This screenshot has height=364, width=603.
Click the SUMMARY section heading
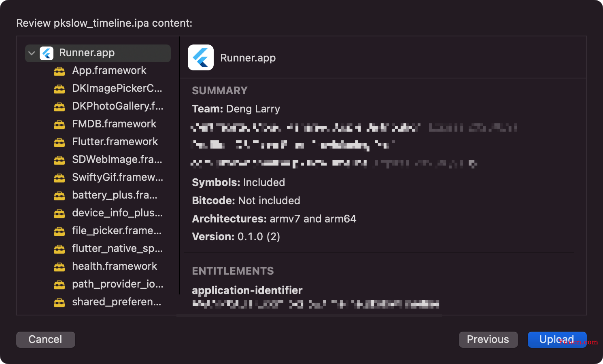click(220, 91)
